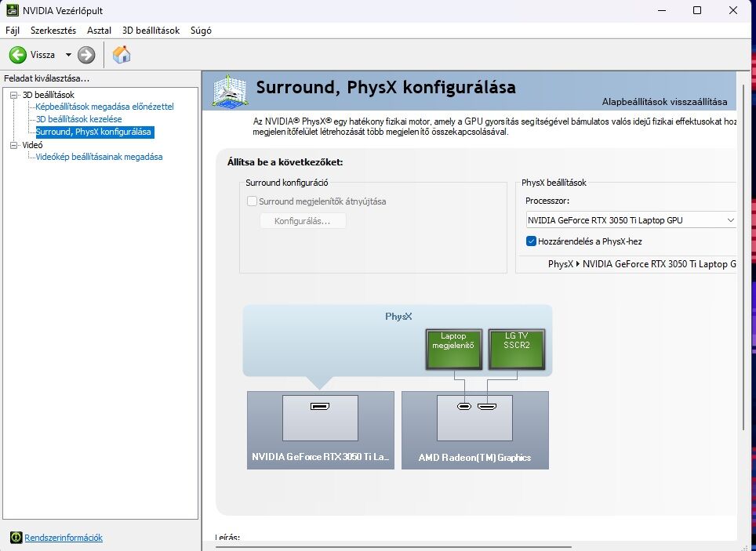Click the PhysX ▸ NVIDIA GeForce status text
This screenshot has width=756, height=551.
(x=642, y=264)
